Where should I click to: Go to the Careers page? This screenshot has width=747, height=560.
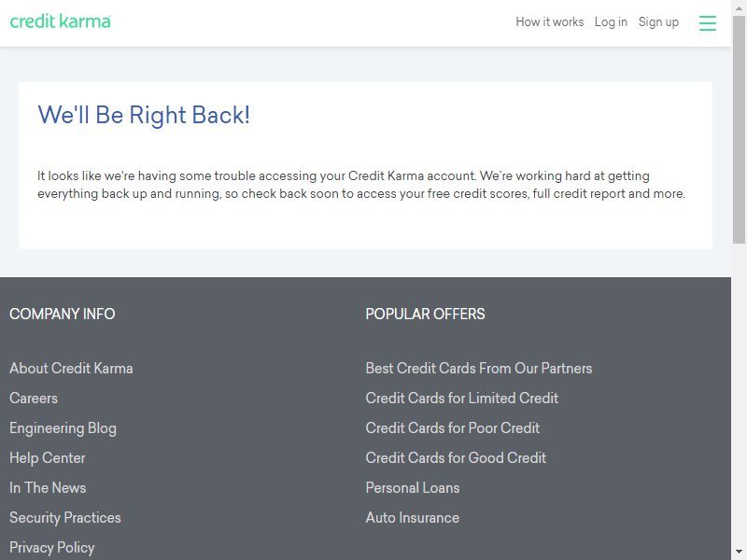click(x=34, y=399)
